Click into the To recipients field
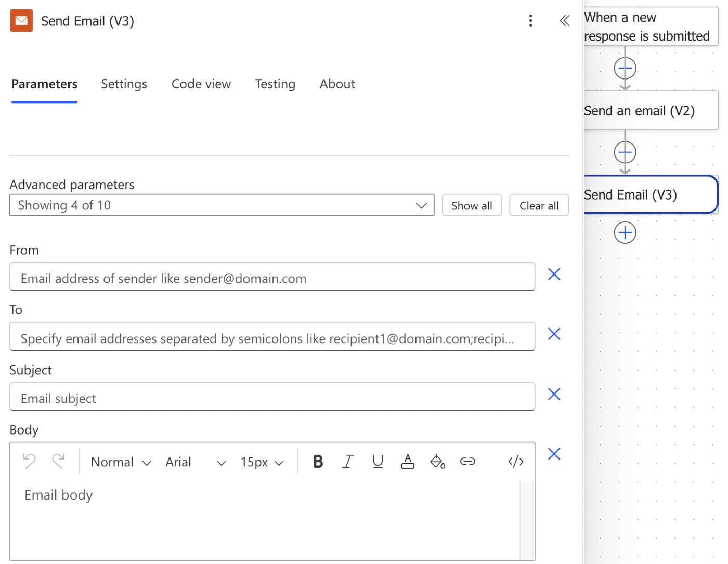 272,337
